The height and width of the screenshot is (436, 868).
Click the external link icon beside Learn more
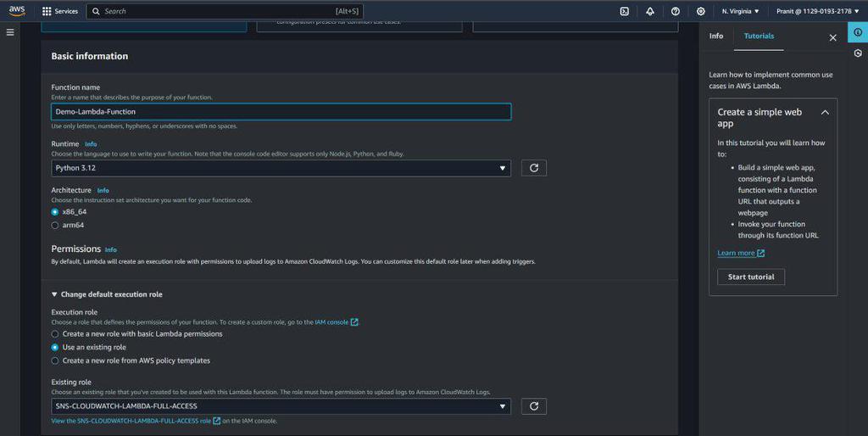[x=760, y=253]
